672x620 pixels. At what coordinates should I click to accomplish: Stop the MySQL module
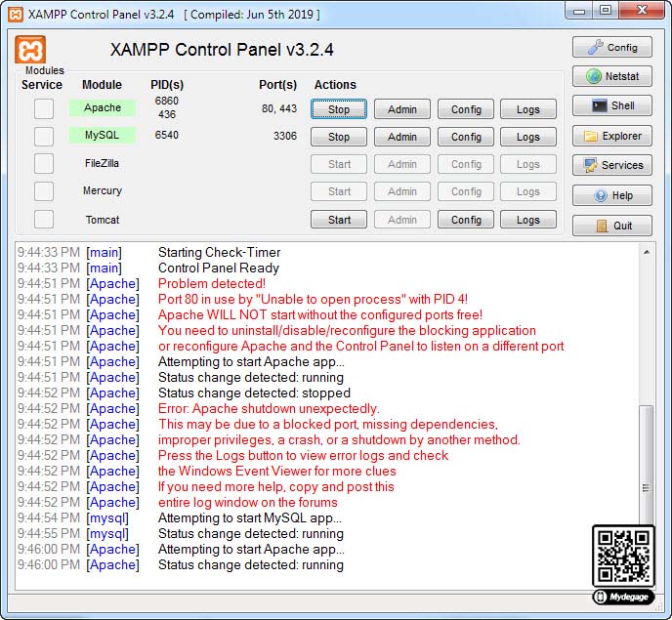[x=339, y=137]
